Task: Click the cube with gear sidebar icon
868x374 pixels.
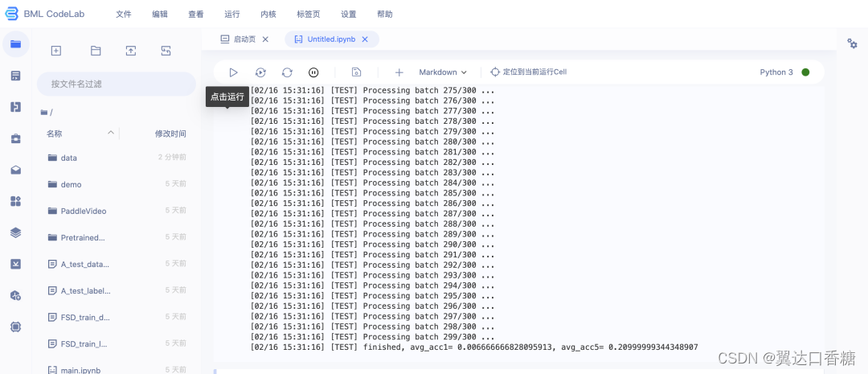Action: click(15, 296)
